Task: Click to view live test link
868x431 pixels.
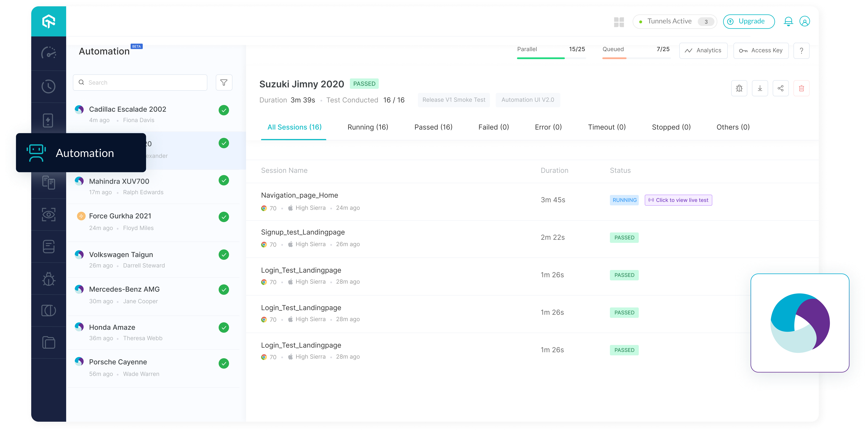Action: click(678, 200)
